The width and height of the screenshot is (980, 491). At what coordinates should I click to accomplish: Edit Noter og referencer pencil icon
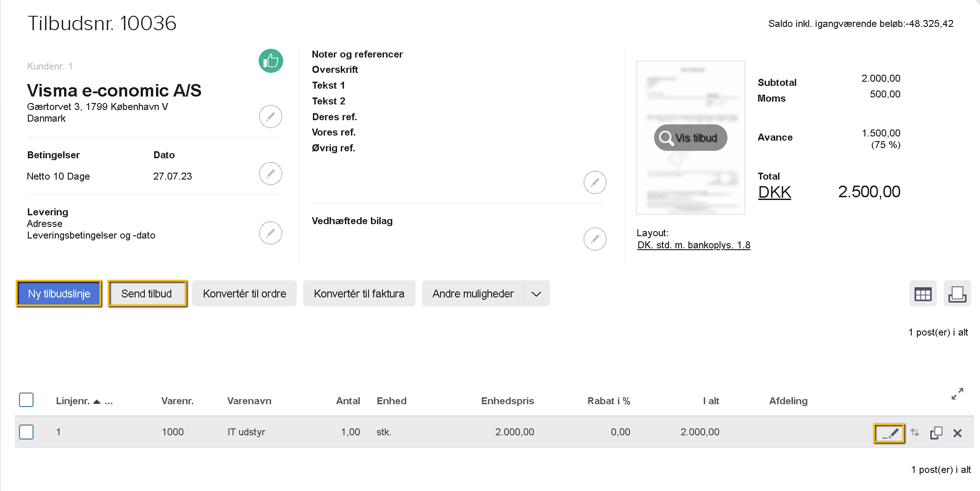pos(595,182)
